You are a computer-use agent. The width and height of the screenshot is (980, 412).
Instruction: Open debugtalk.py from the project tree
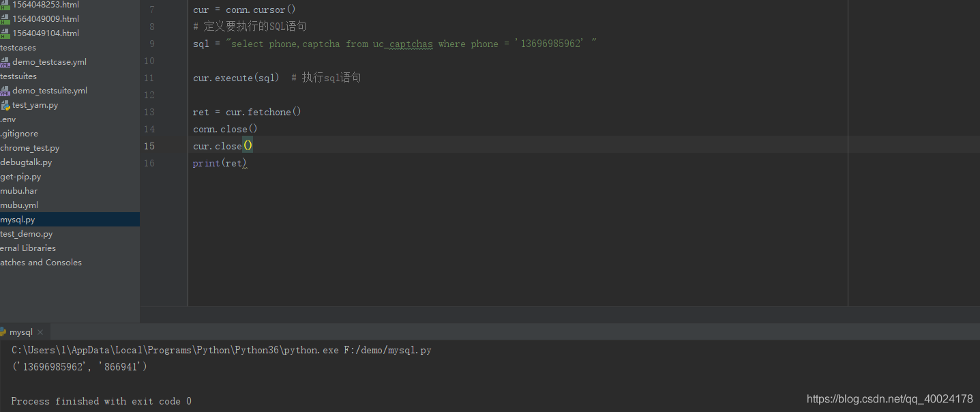point(26,162)
